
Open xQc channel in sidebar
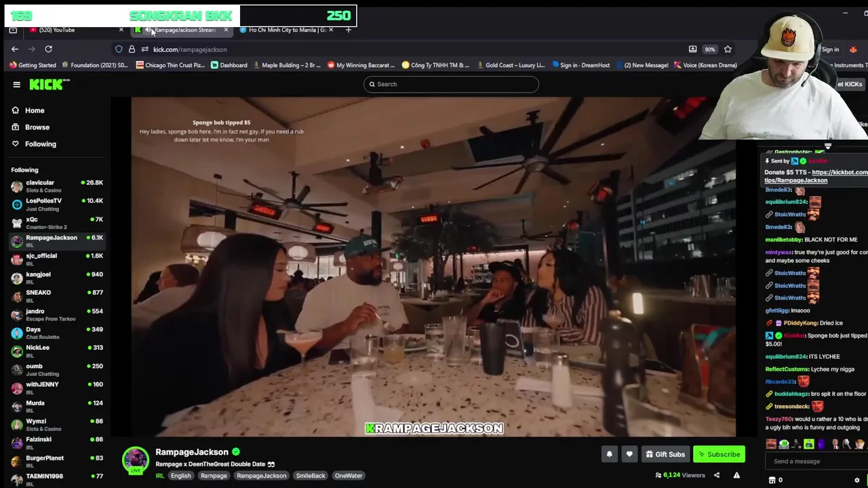pyautogui.click(x=57, y=222)
